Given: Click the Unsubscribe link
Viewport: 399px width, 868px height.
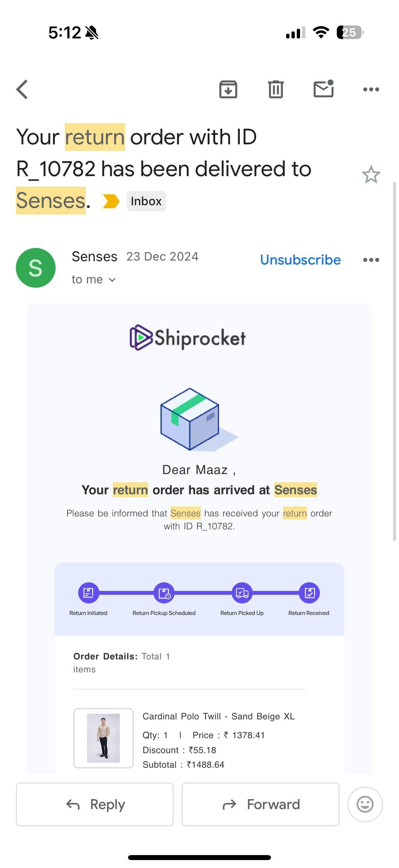Looking at the screenshot, I should coord(300,260).
